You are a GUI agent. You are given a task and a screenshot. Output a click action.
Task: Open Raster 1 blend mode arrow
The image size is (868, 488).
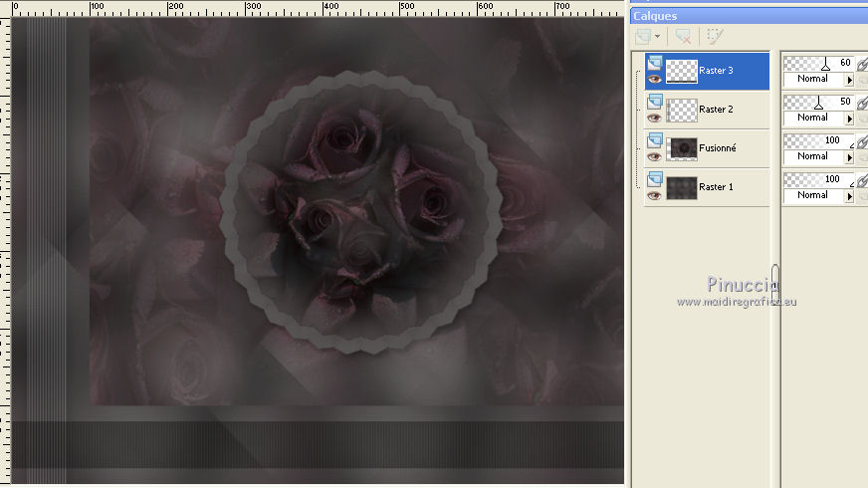849,196
